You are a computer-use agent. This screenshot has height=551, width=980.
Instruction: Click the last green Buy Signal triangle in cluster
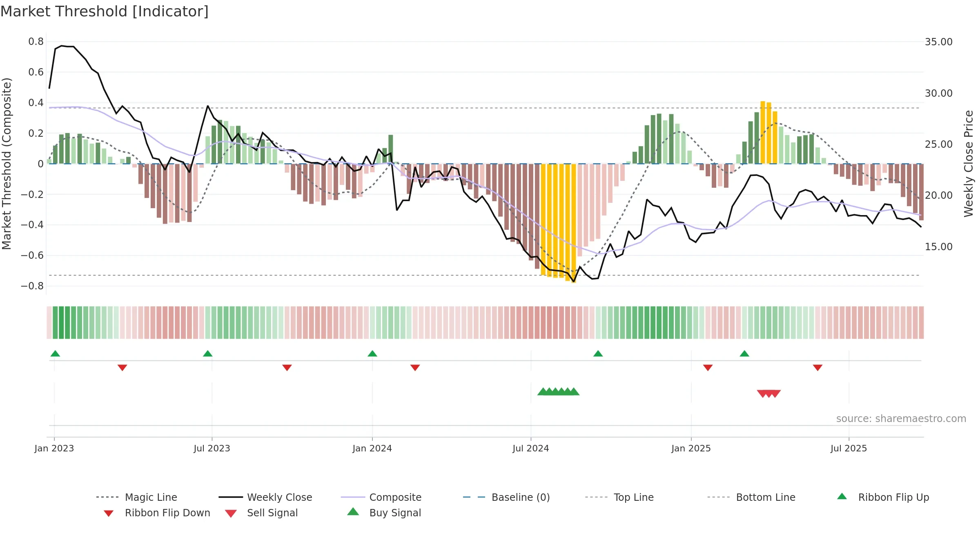[x=574, y=391]
